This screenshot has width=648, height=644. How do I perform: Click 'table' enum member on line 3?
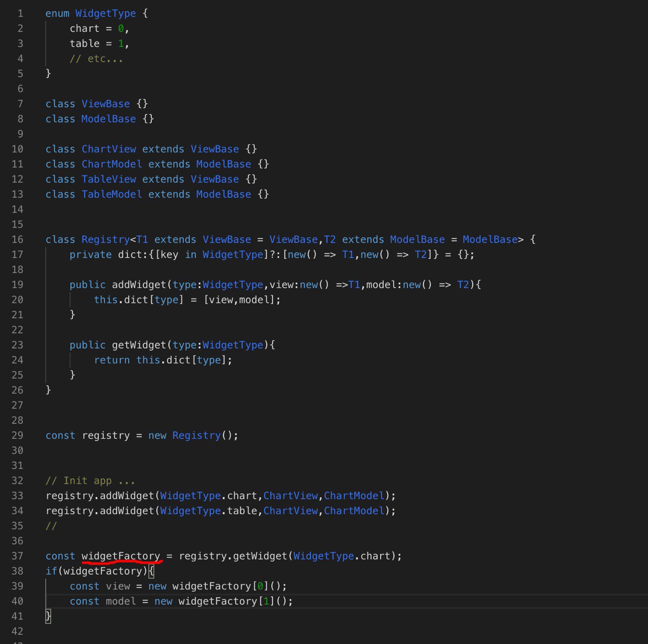pyautogui.click(x=85, y=44)
